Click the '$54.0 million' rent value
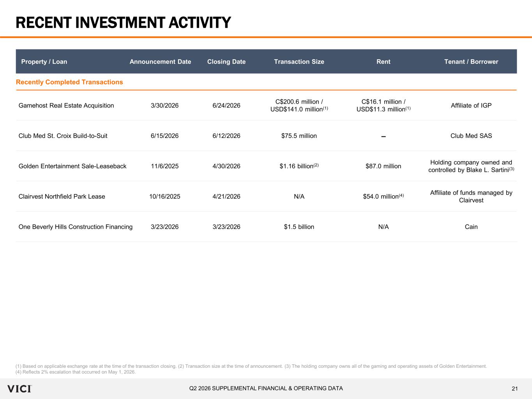The width and height of the screenshot is (532, 399). tap(384, 197)
